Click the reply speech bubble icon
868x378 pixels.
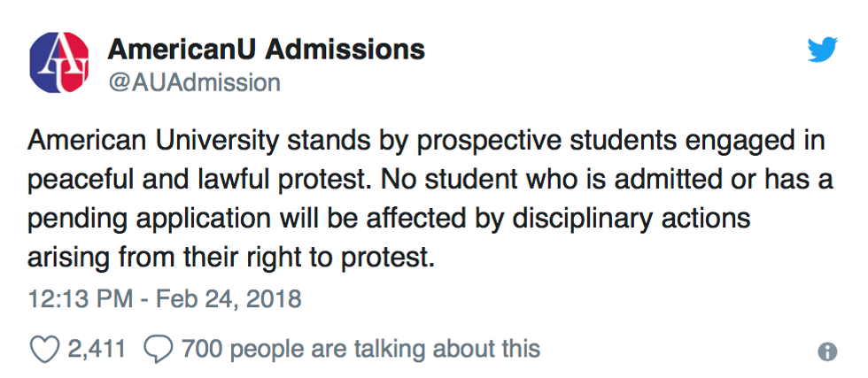[x=157, y=349]
